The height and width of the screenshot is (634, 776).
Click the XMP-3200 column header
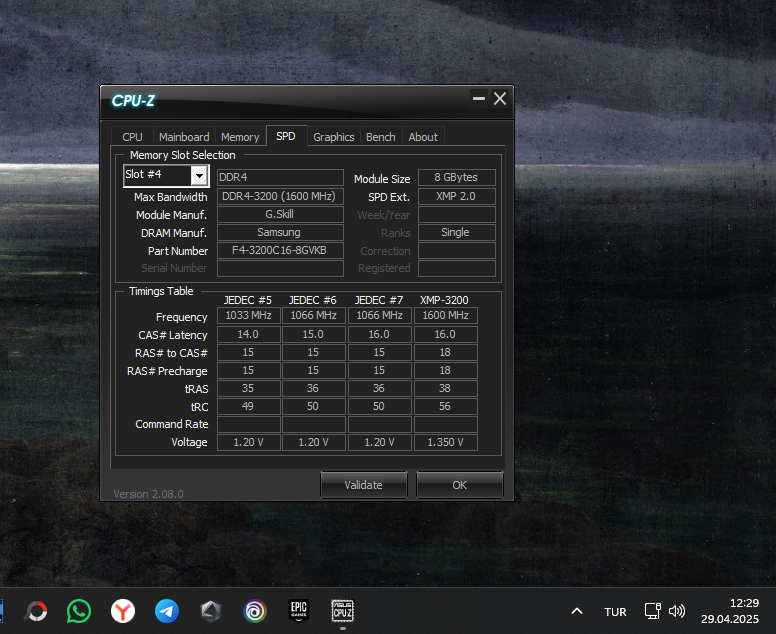point(444,300)
